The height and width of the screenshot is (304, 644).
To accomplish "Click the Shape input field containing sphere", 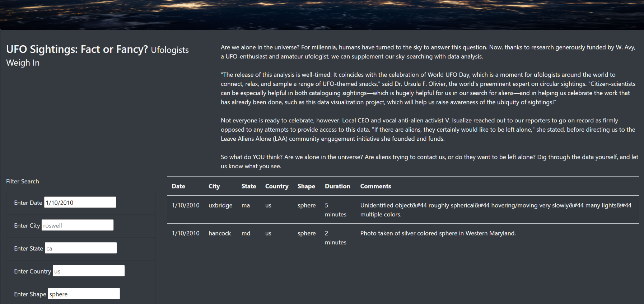I will (x=84, y=294).
